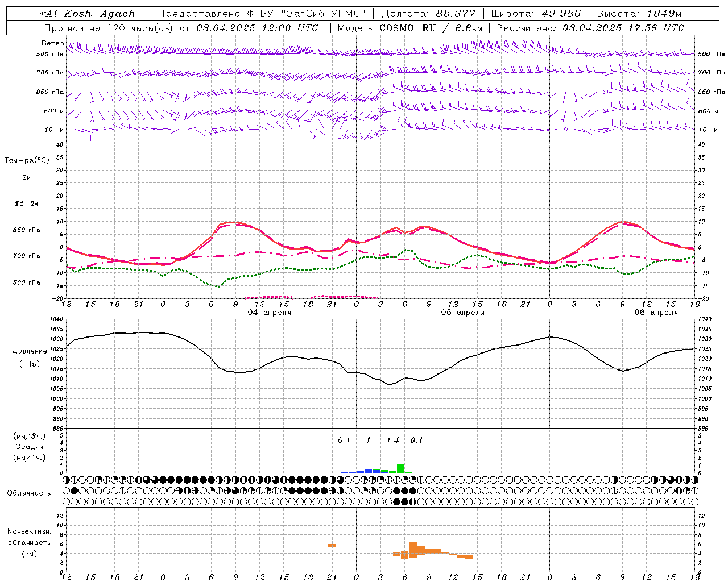Screen dimensions: 728x582
Task: Click the latitude value 49.986
Action: coord(560,14)
